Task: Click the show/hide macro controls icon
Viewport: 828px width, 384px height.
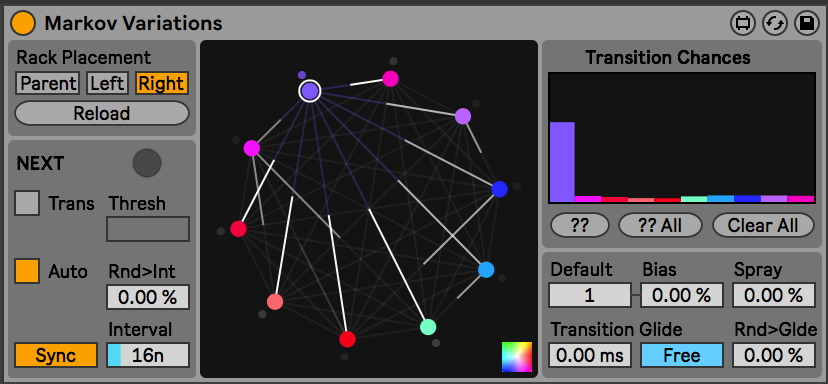Action: pos(742,24)
